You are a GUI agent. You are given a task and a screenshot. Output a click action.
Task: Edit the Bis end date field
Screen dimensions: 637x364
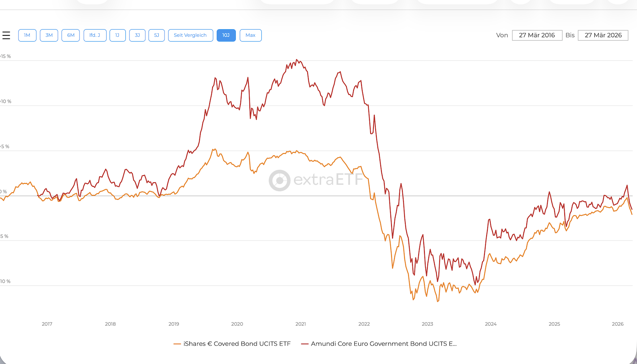click(603, 35)
